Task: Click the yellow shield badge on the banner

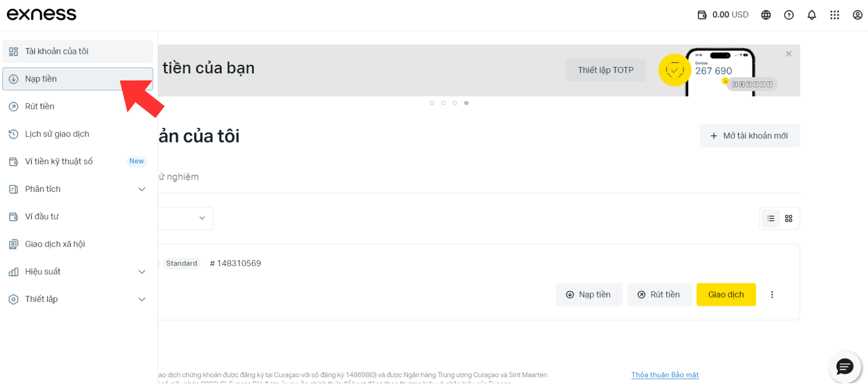Action: coord(675,70)
